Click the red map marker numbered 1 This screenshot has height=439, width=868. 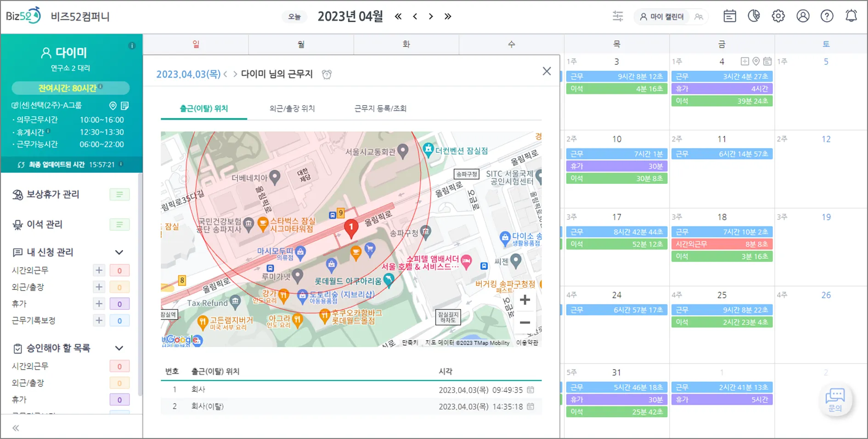(351, 229)
